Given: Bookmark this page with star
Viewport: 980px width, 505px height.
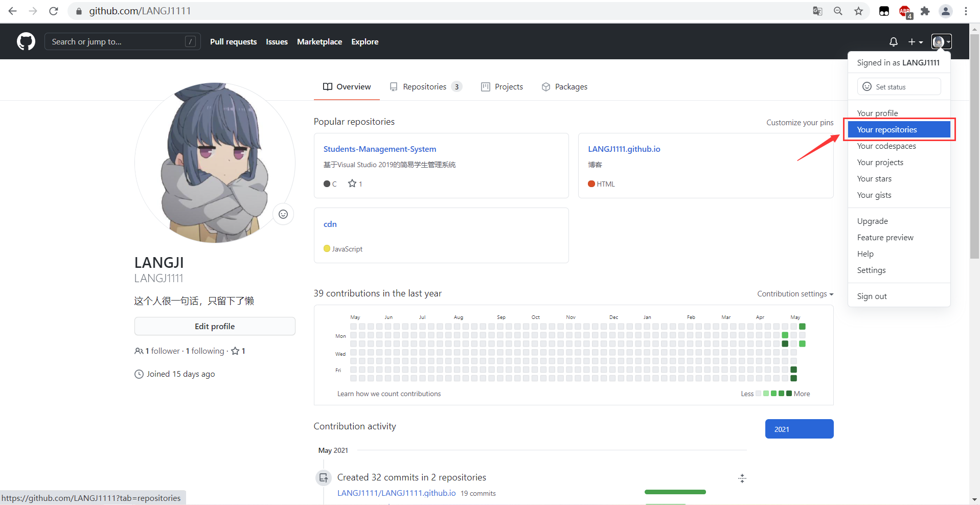Looking at the screenshot, I should 858,11.
